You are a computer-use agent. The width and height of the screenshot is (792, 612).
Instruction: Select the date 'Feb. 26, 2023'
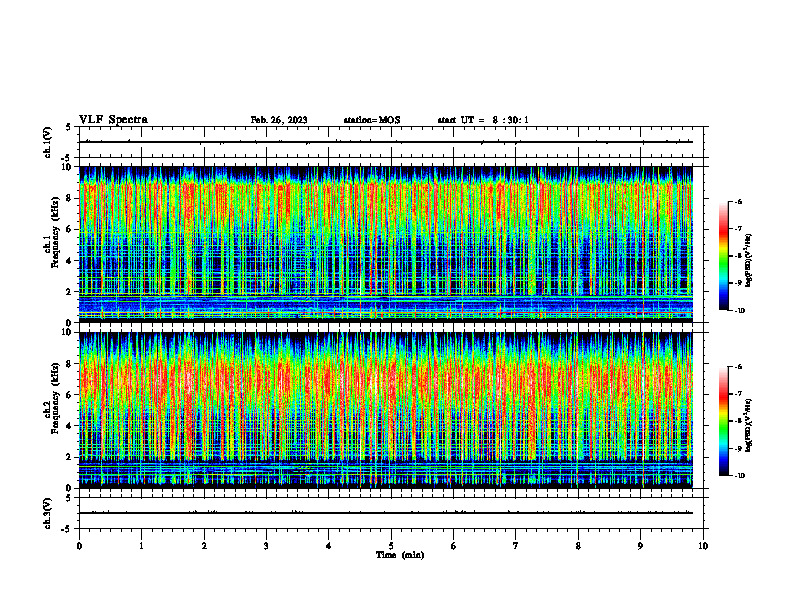pyautogui.click(x=279, y=120)
